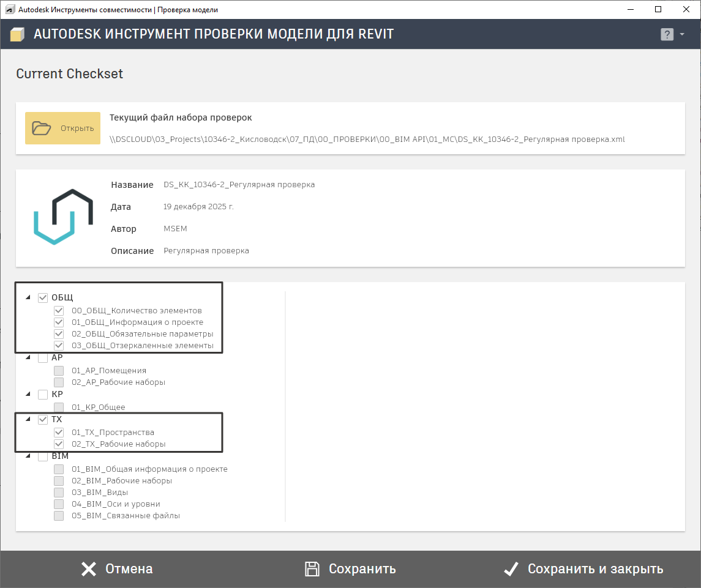The width and height of the screenshot is (701, 588).
Task: Click the help question mark icon
Action: tap(667, 35)
